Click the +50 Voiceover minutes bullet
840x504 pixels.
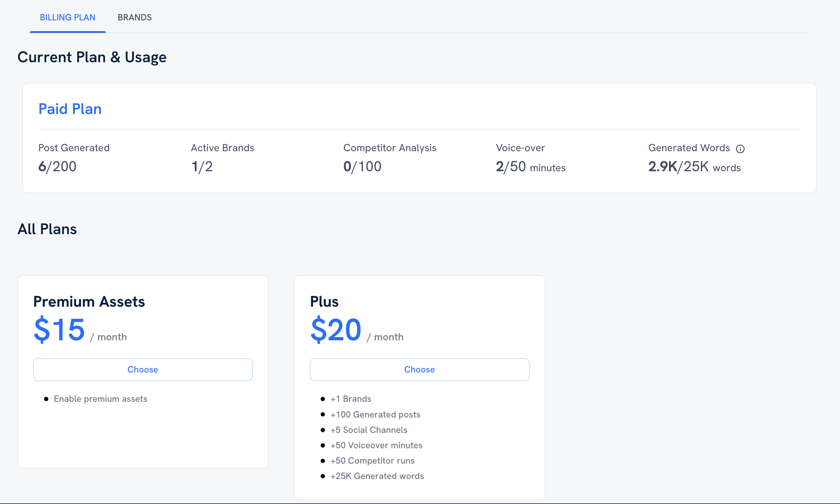[376, 445]
